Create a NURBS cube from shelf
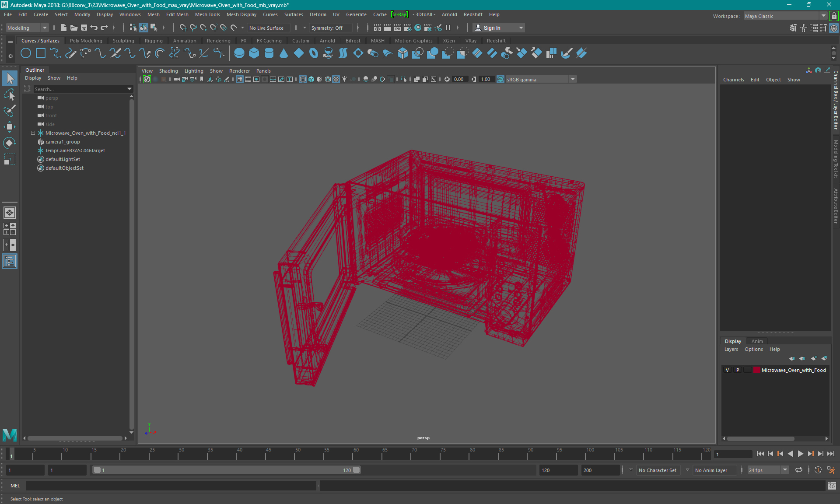This screenshot has width=840, height=504. tap(254, 53)
